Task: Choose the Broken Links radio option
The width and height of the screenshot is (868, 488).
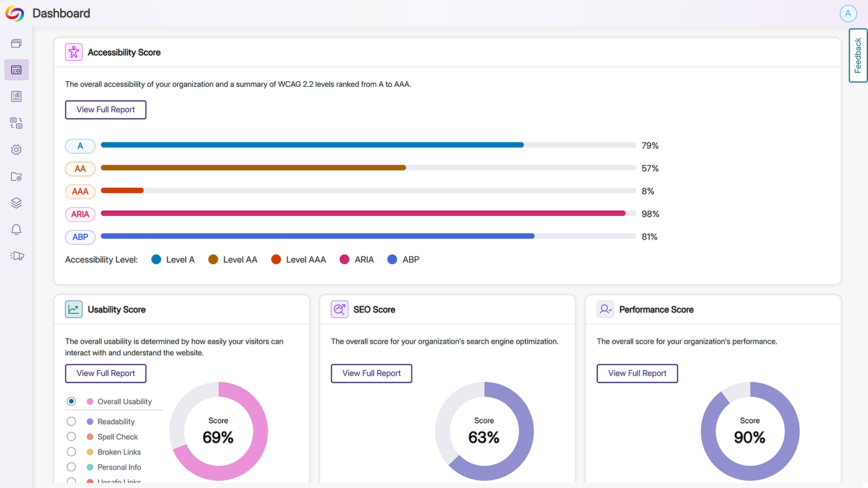Action: click(72, 452)
